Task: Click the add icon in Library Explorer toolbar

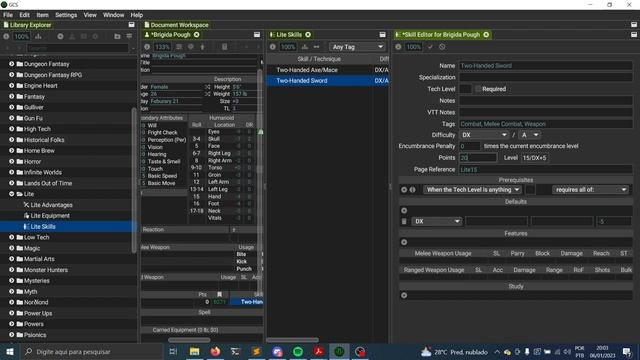Action: click(60, 36)
